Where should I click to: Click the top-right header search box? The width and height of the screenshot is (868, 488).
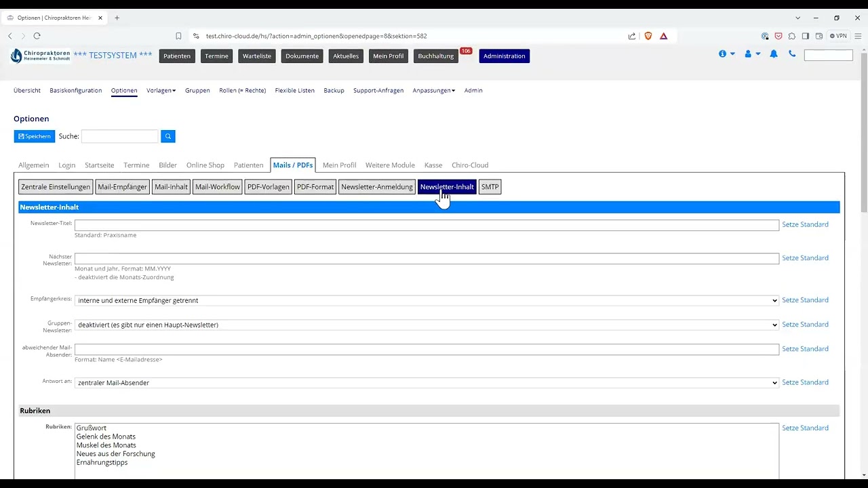828,55
